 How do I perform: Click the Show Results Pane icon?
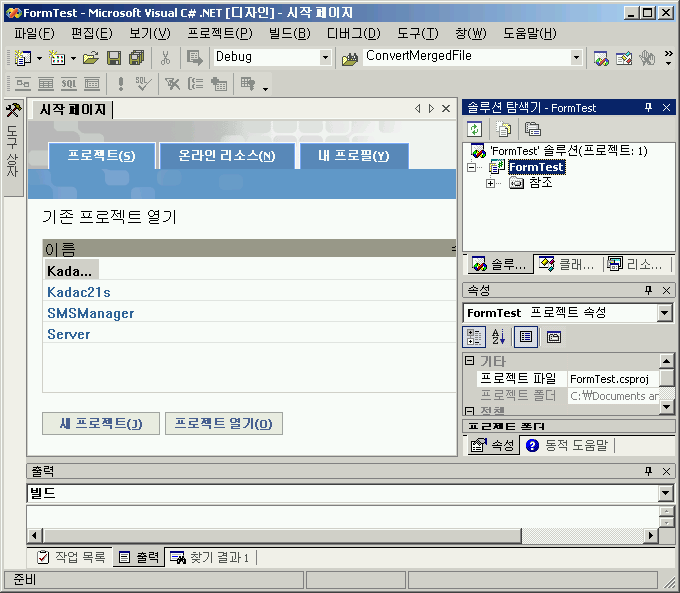click(92, 84)
